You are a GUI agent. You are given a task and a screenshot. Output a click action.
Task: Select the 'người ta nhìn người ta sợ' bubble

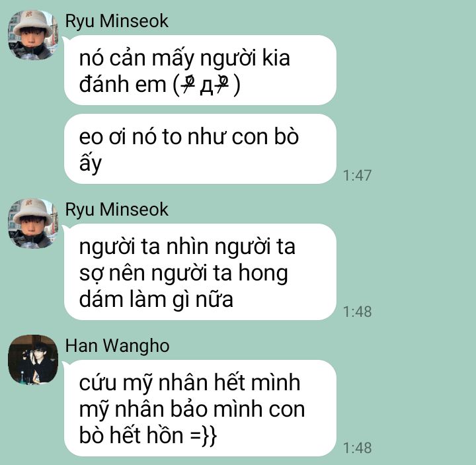coord(200,272)
